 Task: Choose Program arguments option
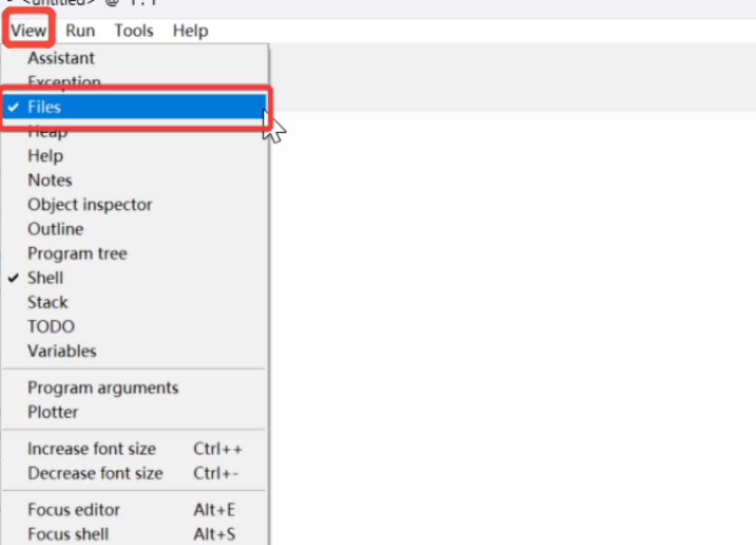pyautogui.click(x=103, y=388)
